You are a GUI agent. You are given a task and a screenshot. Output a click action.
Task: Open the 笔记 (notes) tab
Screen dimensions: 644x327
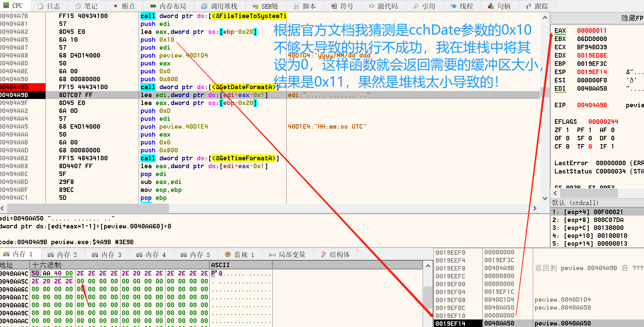point(87,6)
